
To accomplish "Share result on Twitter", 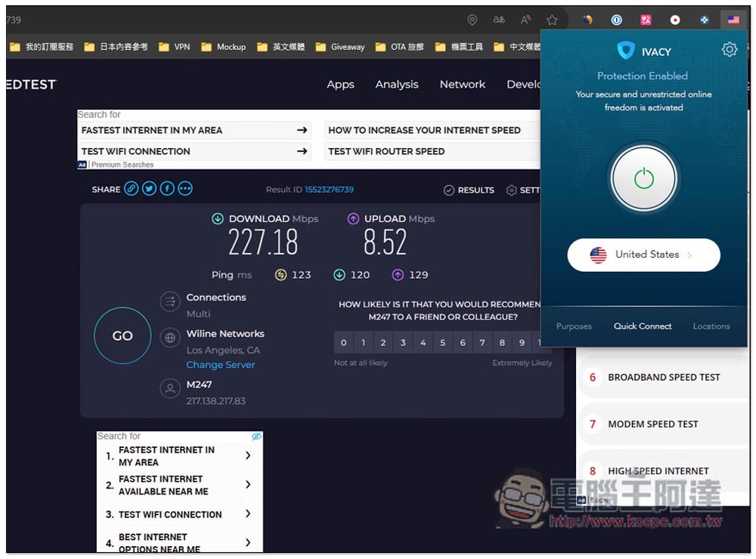I will [x=149, y=188].
